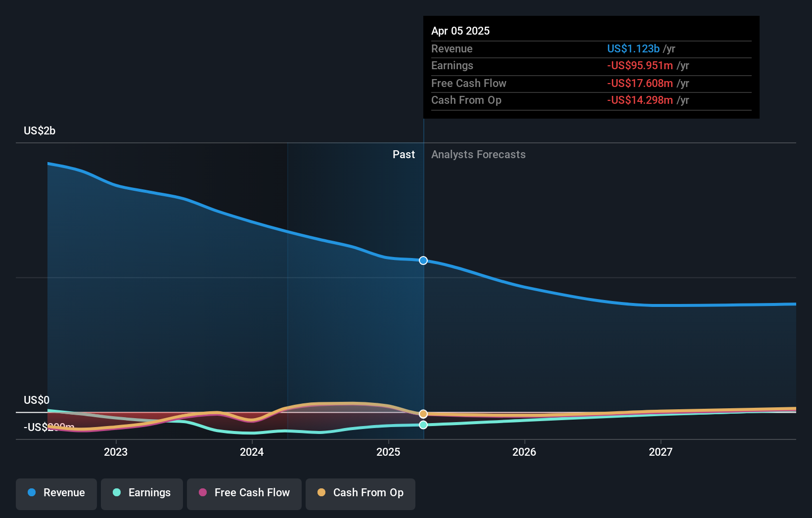Click the orange Cash From Op marker
The height and width of the screenshot is (518, 812).
tap(423, 414)
